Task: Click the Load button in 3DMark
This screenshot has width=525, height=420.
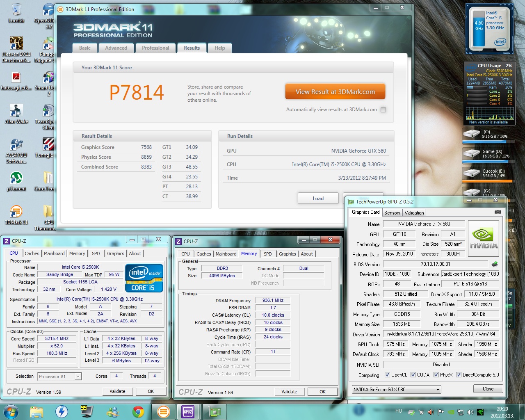Action: [x=318, y=198]
